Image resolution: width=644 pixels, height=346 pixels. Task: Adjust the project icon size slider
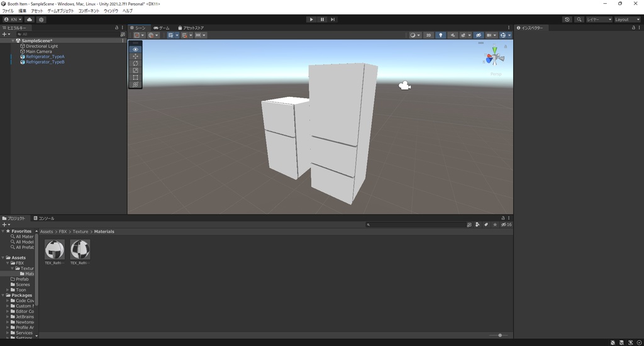click(x=499, y=335)
